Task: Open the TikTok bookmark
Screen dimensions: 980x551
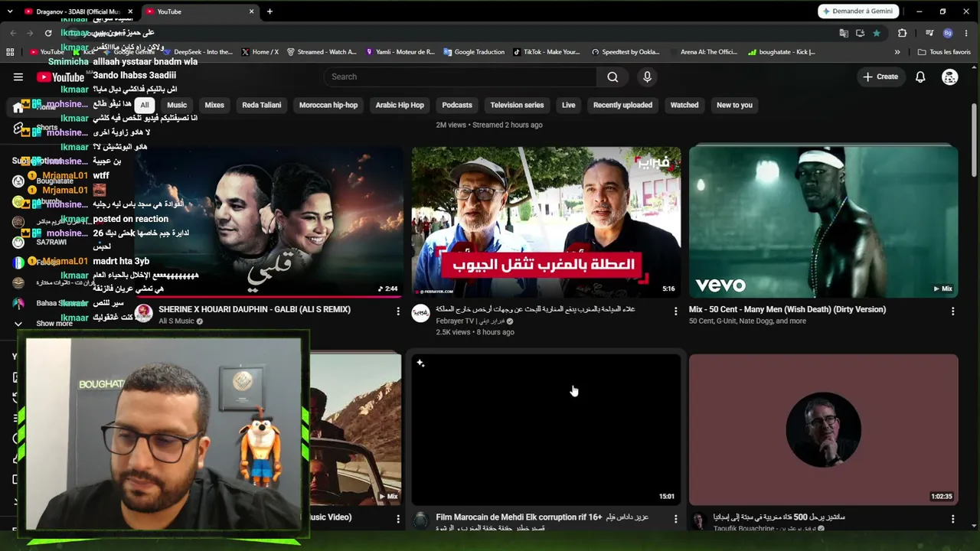Action: [x=546, y=52]
